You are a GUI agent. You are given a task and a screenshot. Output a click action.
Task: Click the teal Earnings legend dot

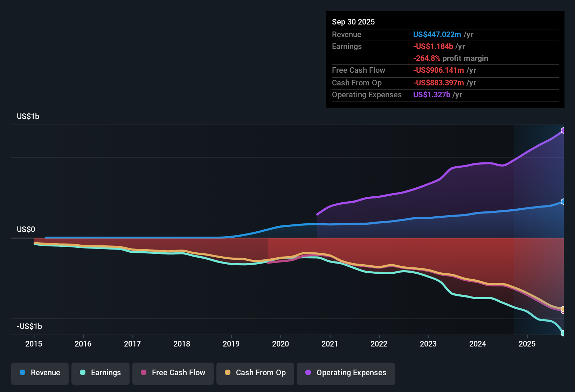[x=83, y=373]
